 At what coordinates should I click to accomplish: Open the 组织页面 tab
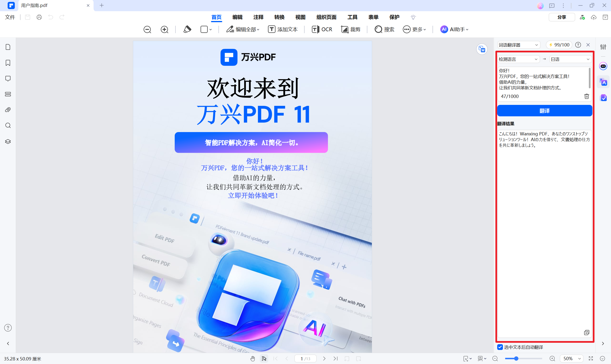click(x=326, y=17)
